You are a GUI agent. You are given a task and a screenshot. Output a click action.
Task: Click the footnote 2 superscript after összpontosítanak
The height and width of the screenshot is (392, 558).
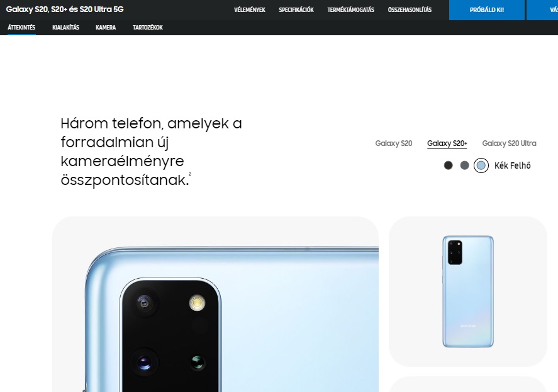tap(190, 174)
